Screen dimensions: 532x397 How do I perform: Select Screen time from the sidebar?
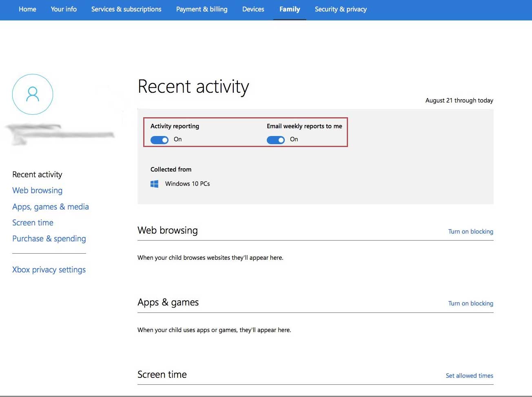pyautogui.click(x=33, y=223)
